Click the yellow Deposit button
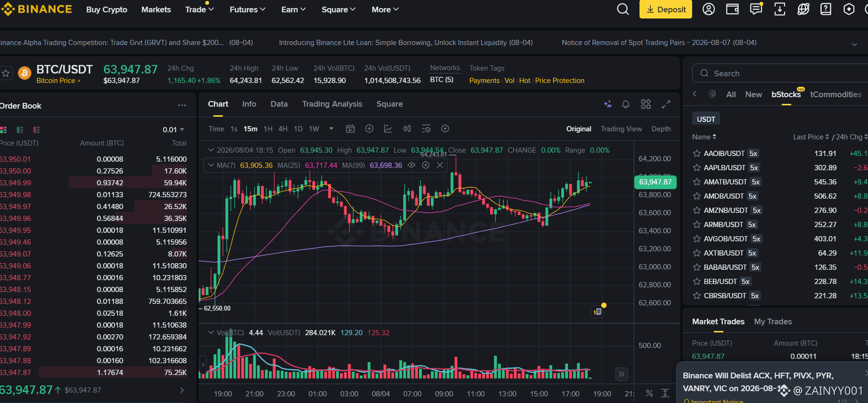Viewport: 868px width, 403px height. click(x=666, y=9)
